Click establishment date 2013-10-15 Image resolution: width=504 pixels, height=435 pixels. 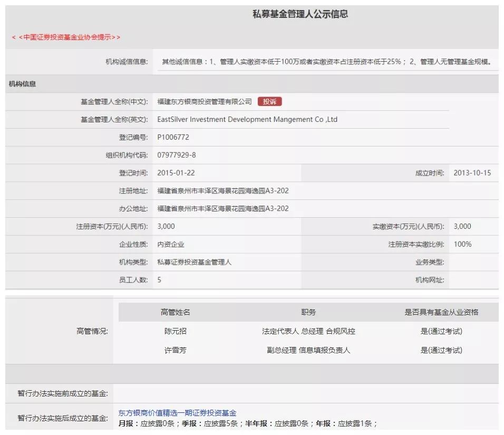point(472,173)
